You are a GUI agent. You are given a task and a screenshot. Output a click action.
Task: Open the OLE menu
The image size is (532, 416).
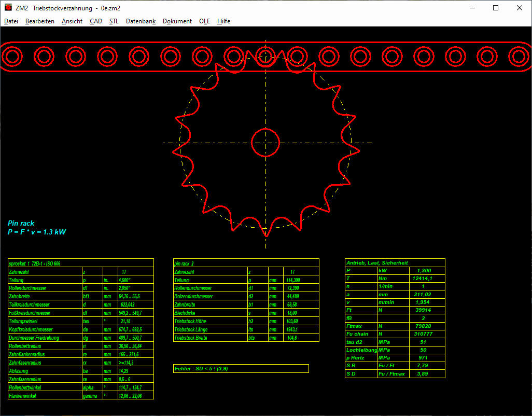(204, 21)
